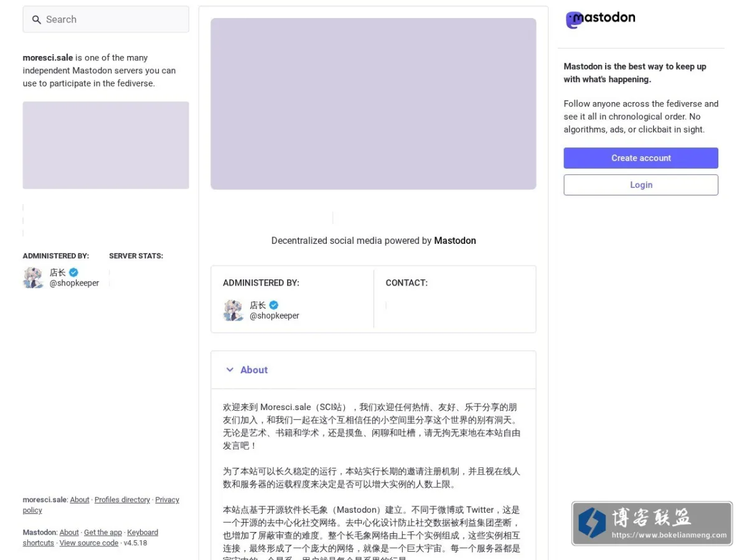Screen dimensions: 747x560
Task: Click the search magnifier icon
Action: point(37,20)
